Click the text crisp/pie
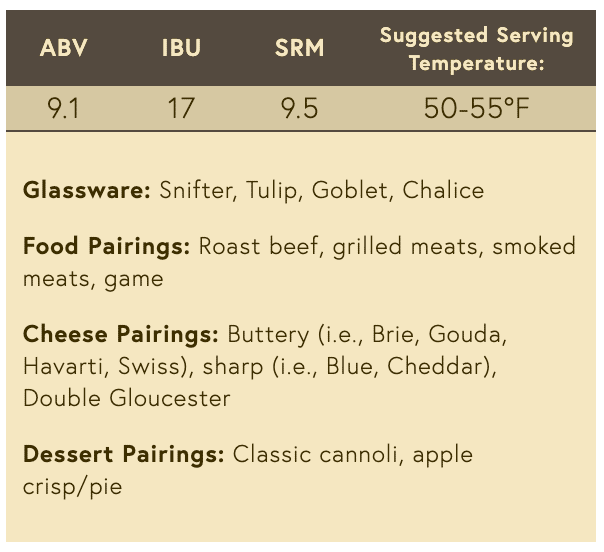 pos(72,487)
